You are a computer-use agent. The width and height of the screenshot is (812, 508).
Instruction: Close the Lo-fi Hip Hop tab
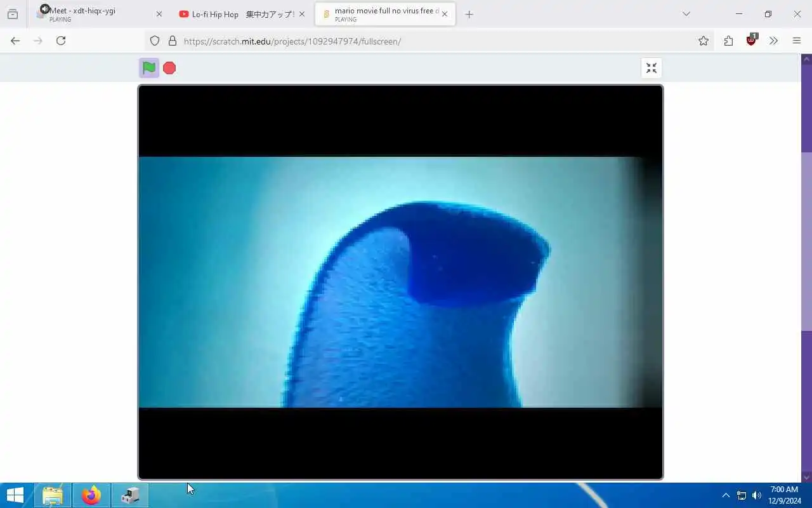tap(302, 14)
